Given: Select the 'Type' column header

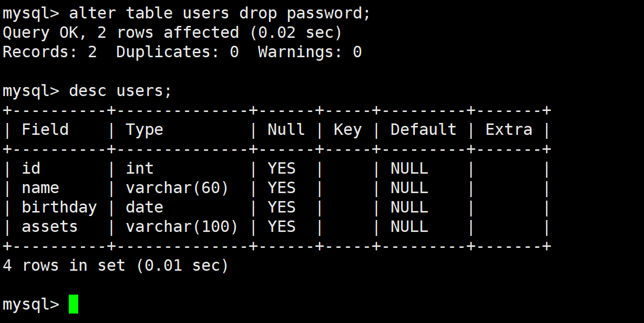Looking at the screenshot, I should coord(144,130).
